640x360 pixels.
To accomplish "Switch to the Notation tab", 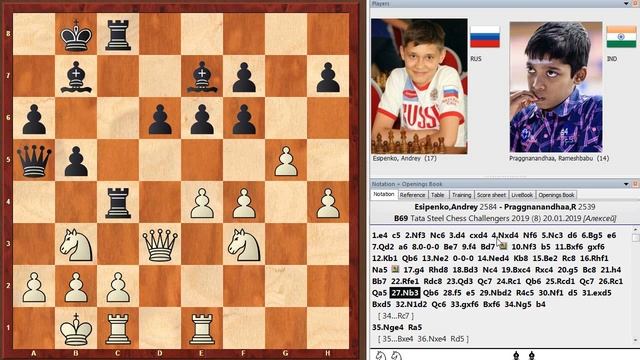I will tap(384, 194).
